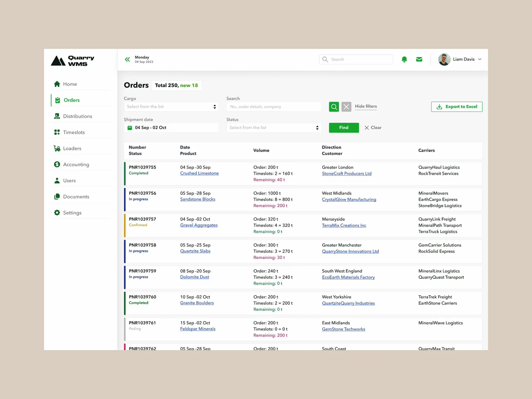Click the Settings gear icon in sidebar

pos(57,213)
